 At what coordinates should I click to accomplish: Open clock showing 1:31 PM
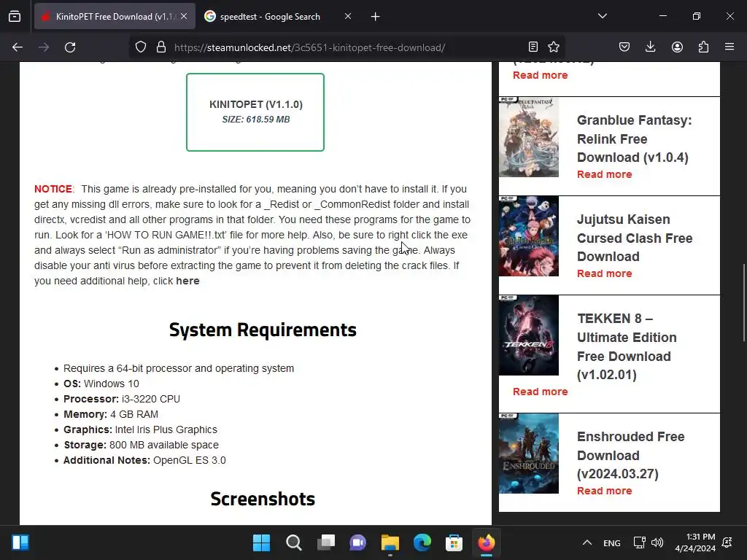point(695,542)
